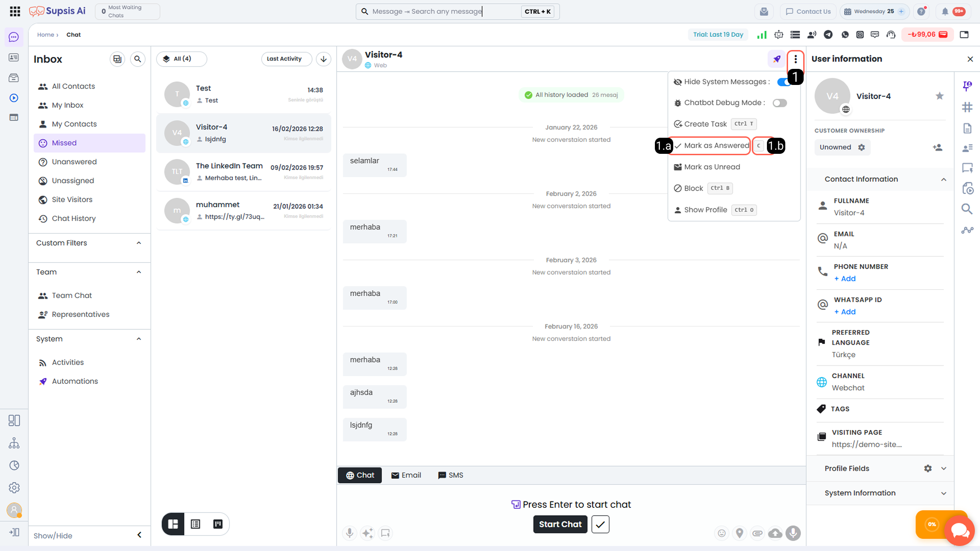Open the muhammet conversation
This screenshot has height=551, width=980.
[243, 210]
